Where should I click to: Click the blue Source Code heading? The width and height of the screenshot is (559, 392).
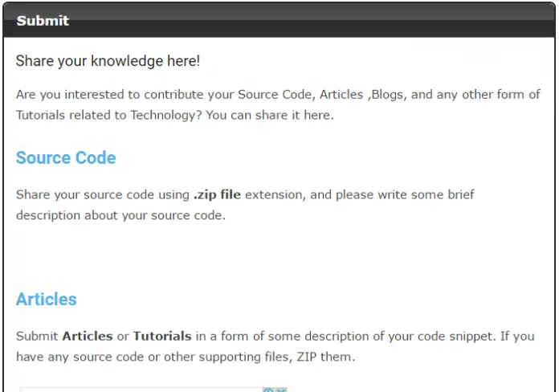[x=66, y=158]
